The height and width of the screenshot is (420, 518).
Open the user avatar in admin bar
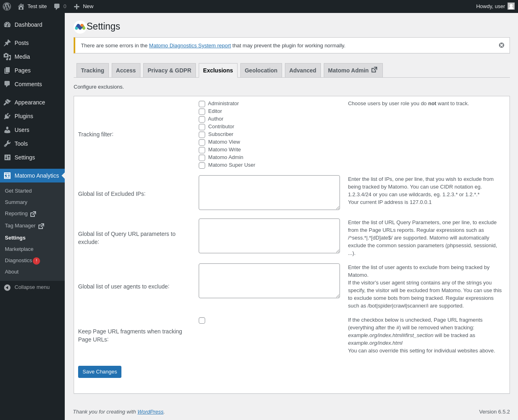click(x=511, y=6)
